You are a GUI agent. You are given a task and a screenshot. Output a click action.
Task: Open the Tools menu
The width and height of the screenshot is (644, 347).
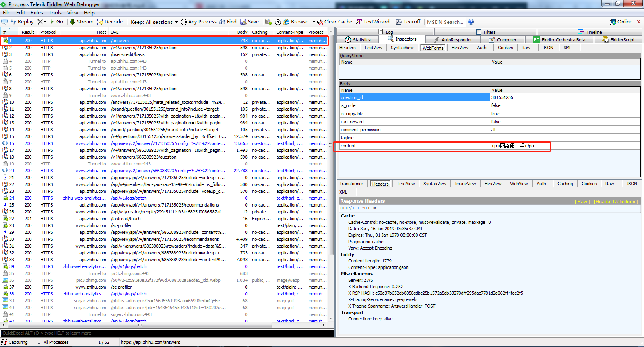[55, 13]
